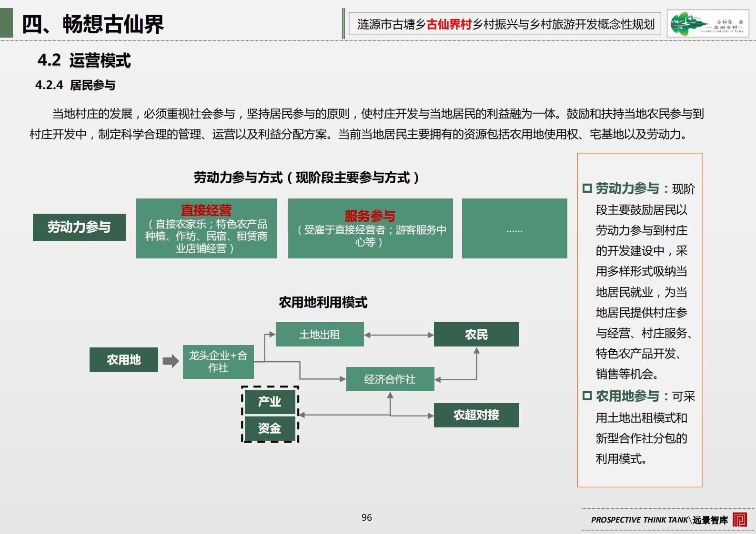Click the 农民 box
Viewport: 756px width, 534px height.
[x=476, y=335]
